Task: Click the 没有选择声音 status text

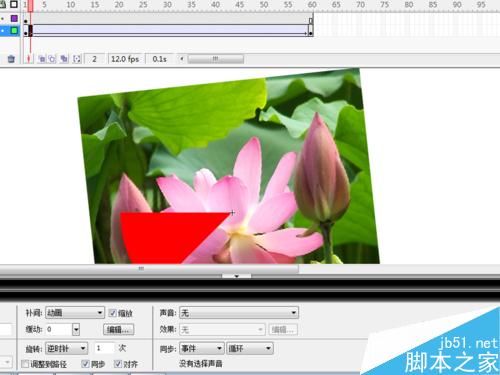Action: pos(201,363)
